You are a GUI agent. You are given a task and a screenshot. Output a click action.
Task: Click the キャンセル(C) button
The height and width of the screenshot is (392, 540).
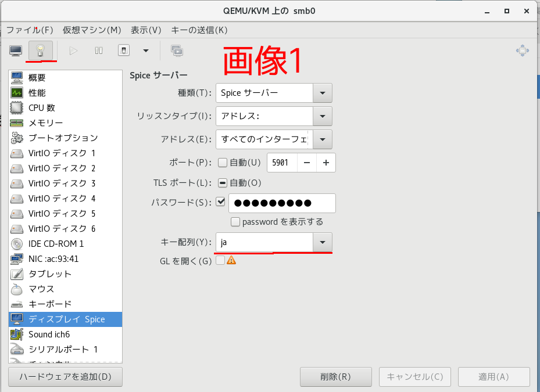click(415, 377)
